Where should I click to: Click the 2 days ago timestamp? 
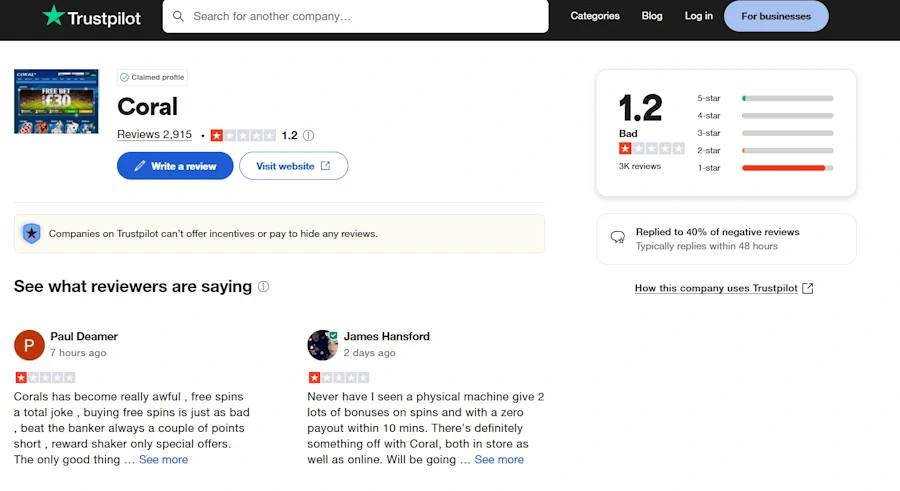(x=369, y=353)
